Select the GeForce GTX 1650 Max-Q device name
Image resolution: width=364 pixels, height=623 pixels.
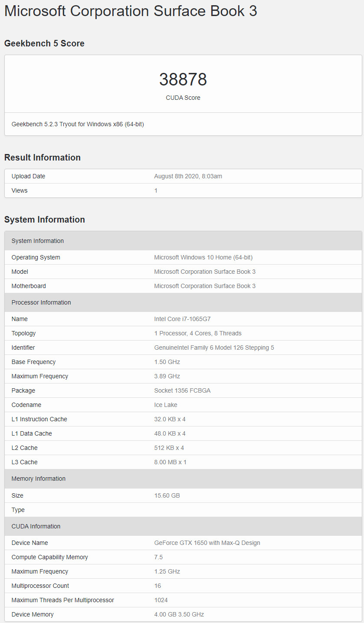tap(207, 543)
